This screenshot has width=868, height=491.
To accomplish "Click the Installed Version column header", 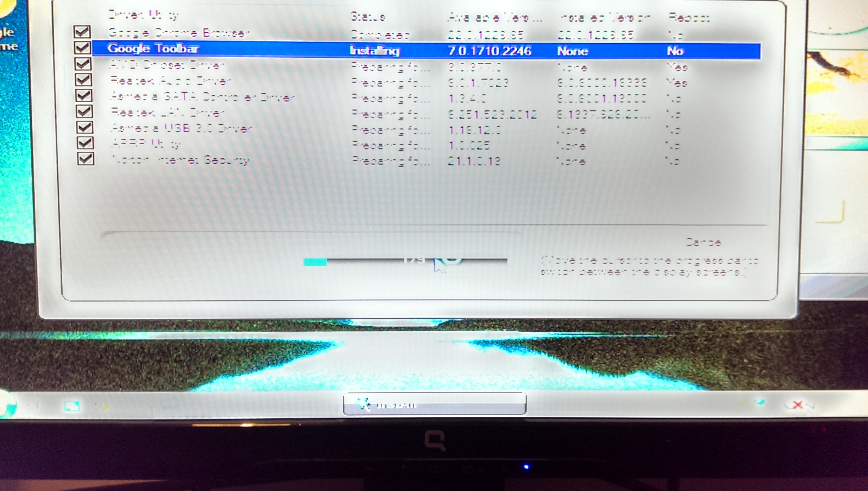I will coord(605,17).
